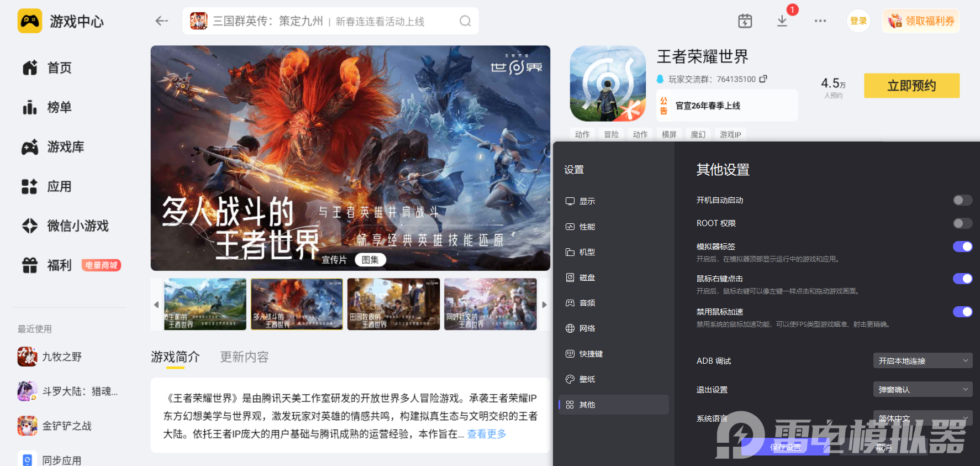980x466 pixels.
Task: Open the three-dot more menu
Action: (x=820, y=21)
